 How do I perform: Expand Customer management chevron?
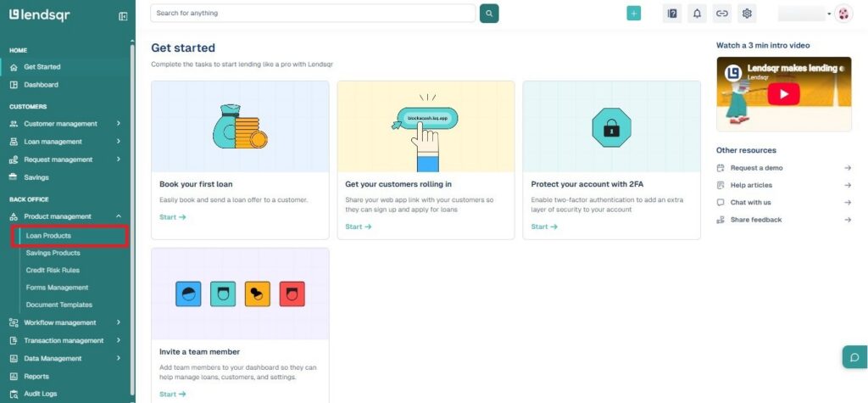119,124
